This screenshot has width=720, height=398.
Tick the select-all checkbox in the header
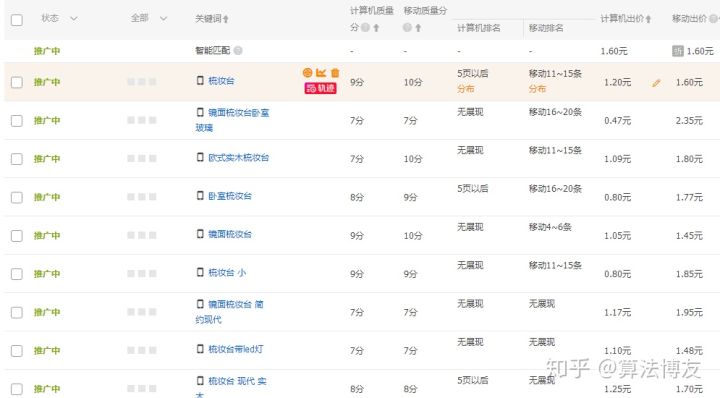(17, 20)
